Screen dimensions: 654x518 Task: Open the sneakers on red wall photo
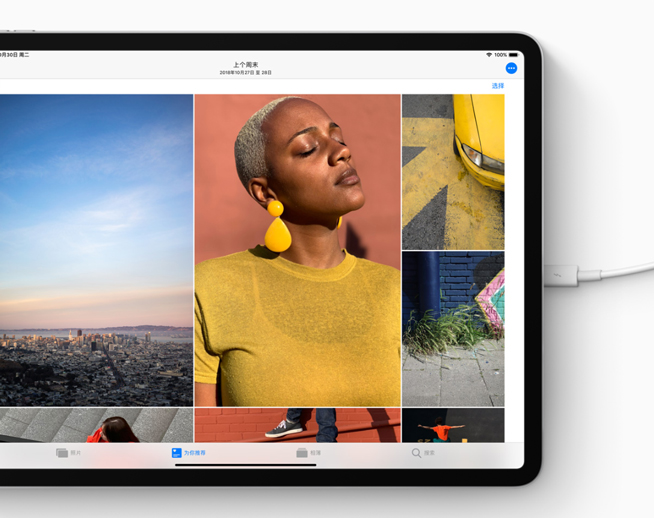(297, 425)
